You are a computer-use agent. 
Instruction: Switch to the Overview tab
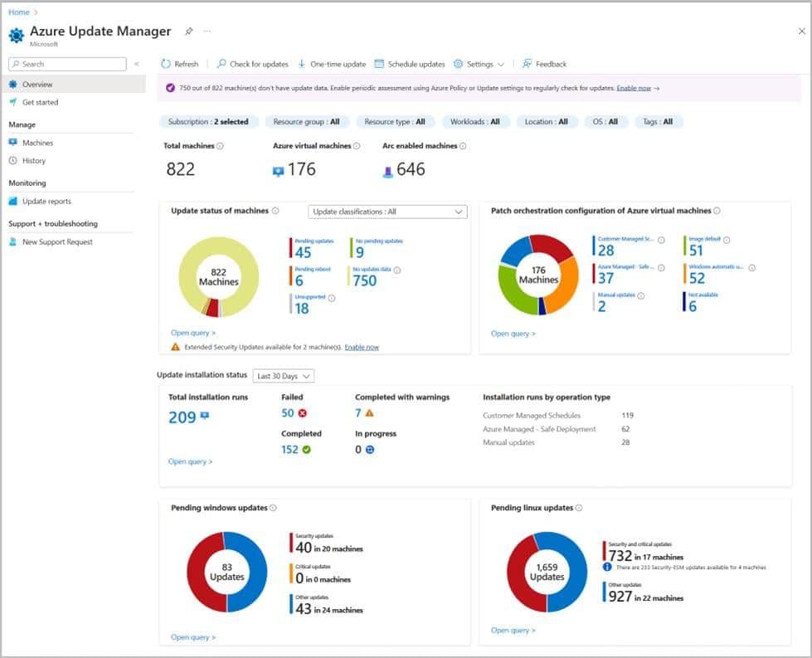(x=39, y=83)
